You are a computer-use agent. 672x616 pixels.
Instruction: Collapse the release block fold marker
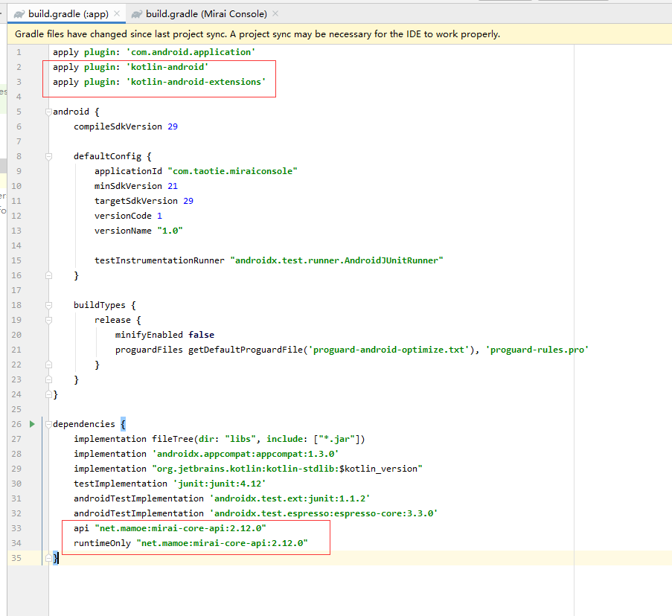(x=48, y=320)
